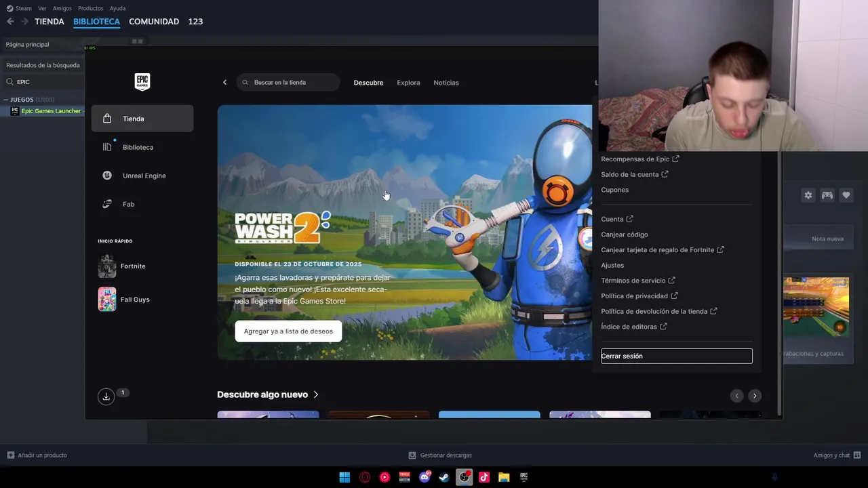This screenshot has height=488, width=868.
Task: Open Saldo de la cuenta link
Action: coord(635,174)
